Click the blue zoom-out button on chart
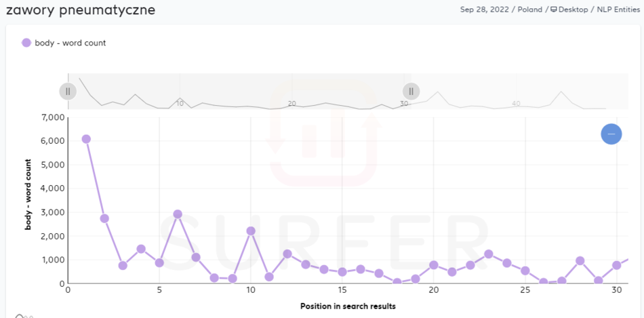644x318 pixels. coord(611,134)
